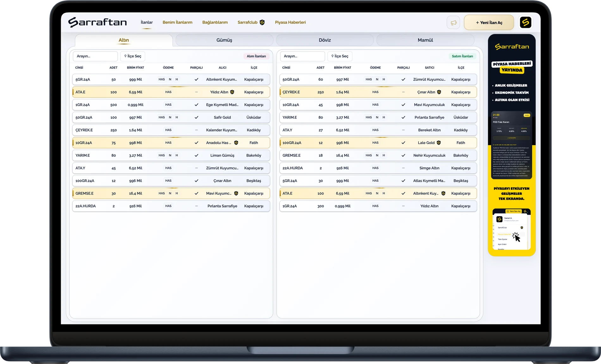Open the Piyasa Haberleri Yayında ad banner
601x364 pixels.
click(x=512, y=145)
